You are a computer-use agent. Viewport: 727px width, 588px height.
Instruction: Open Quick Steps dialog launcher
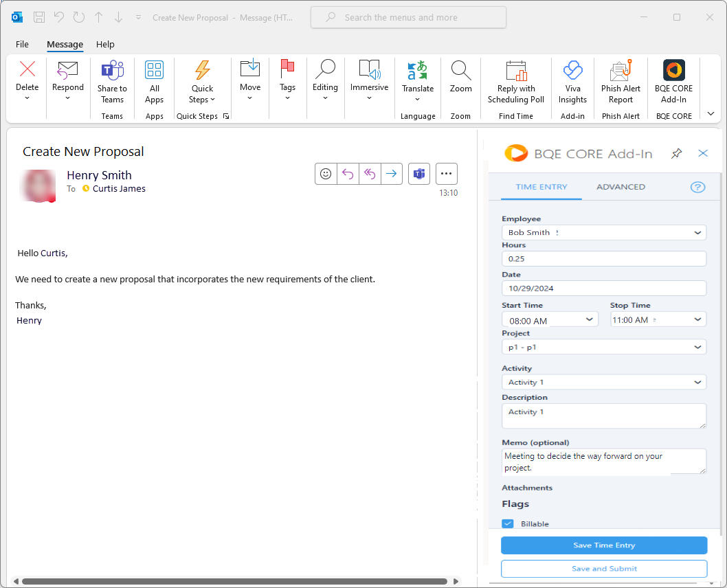click(x=226, y=116)
